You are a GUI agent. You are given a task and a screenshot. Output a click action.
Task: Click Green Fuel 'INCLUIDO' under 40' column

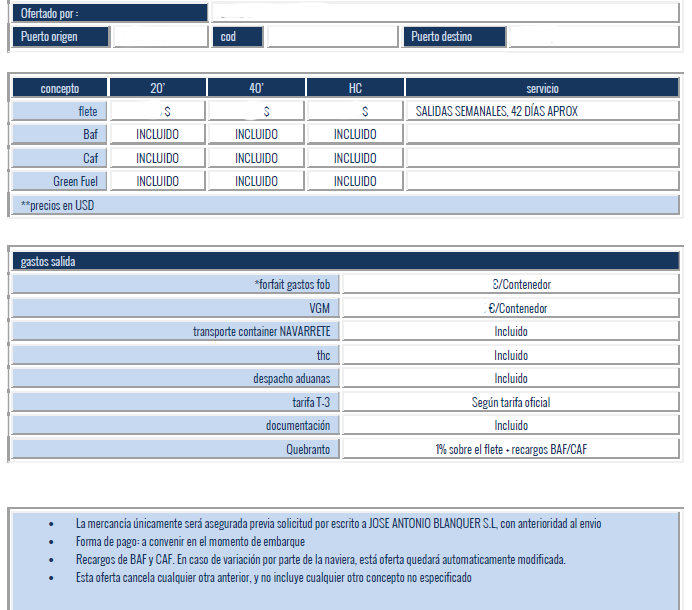(256, 181)
